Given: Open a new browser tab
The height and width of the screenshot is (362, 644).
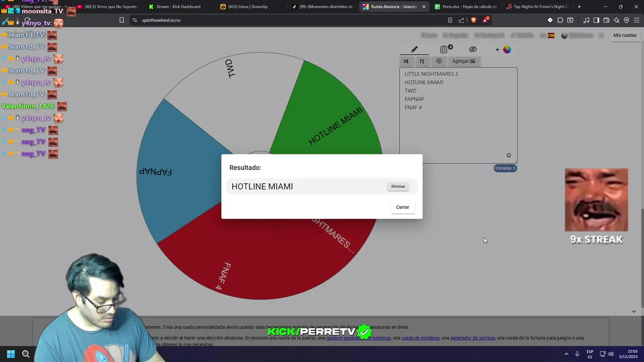Looking at the screenshot, I should click(579, 7).
